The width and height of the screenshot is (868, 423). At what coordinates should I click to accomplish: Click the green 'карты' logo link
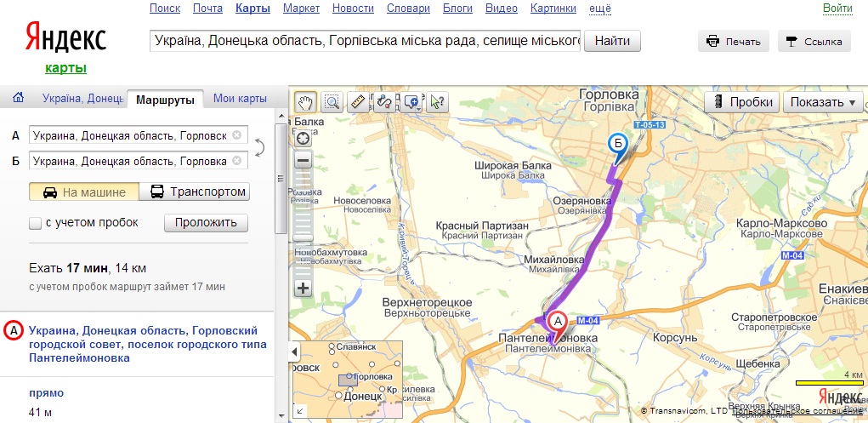[x=65, y=68]
